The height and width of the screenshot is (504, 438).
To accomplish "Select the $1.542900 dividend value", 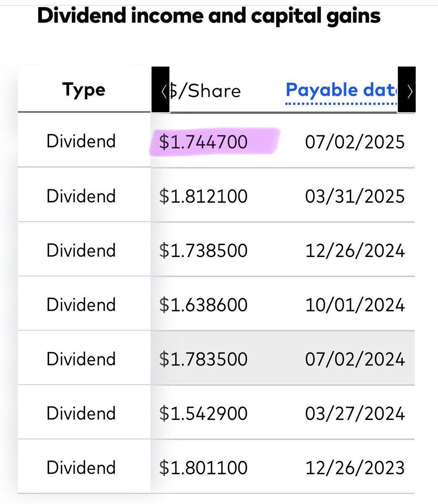I will point(203,413).
